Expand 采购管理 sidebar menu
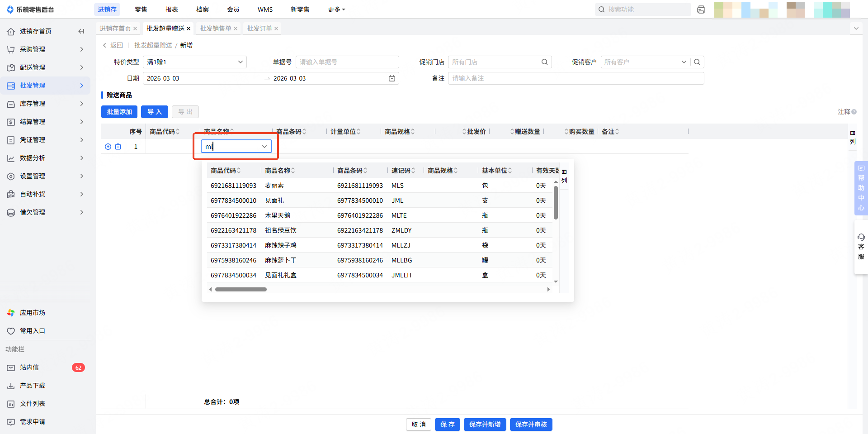Viewport: 868px width, 434px height. coord(45,49)
